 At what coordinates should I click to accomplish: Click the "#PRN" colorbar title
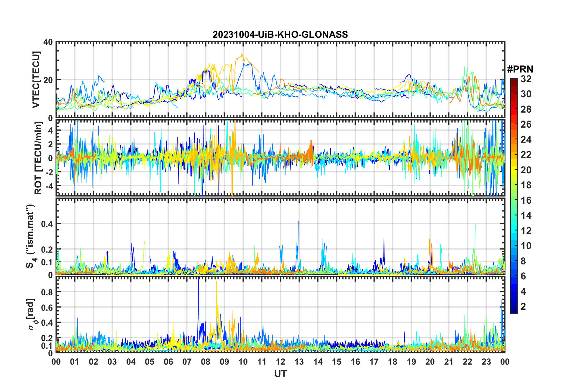(520, 69)
